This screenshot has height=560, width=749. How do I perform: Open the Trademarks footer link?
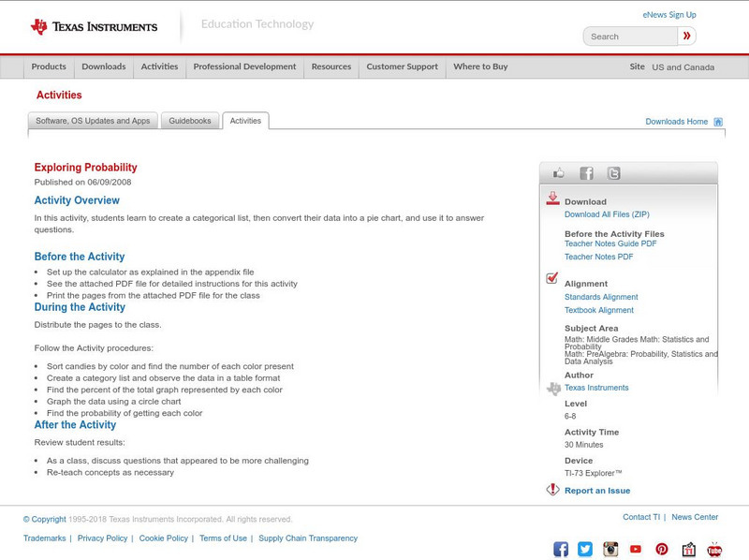click(x=44, y=538)
